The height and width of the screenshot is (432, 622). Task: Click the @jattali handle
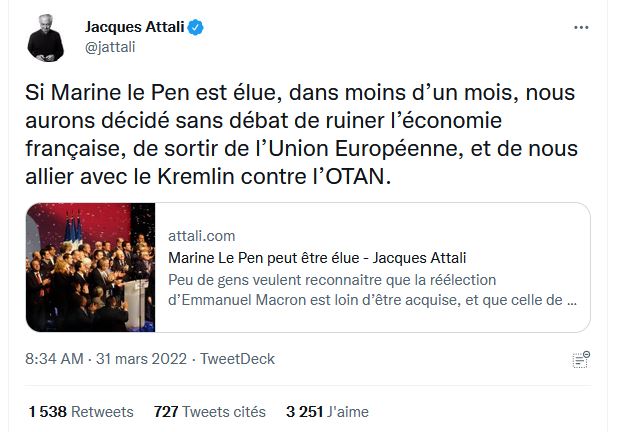(108, 46)
